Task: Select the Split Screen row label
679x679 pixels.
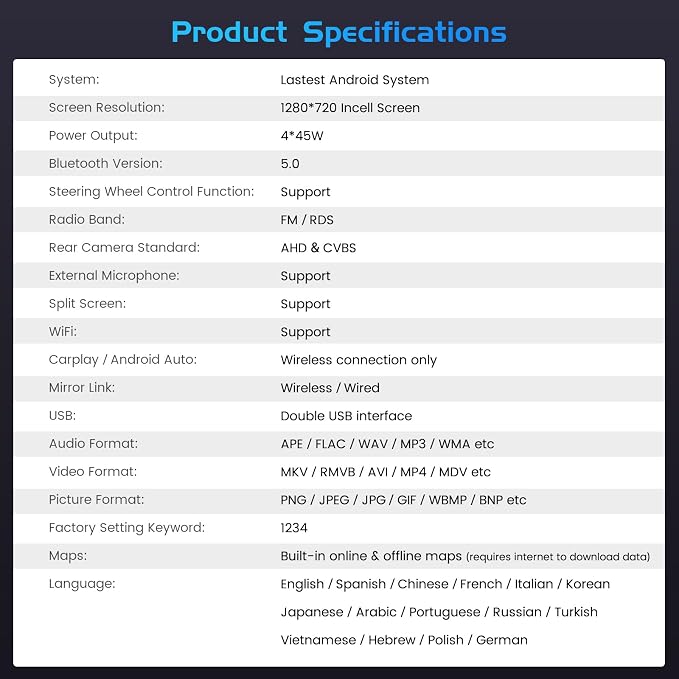Action: [87, 304]
